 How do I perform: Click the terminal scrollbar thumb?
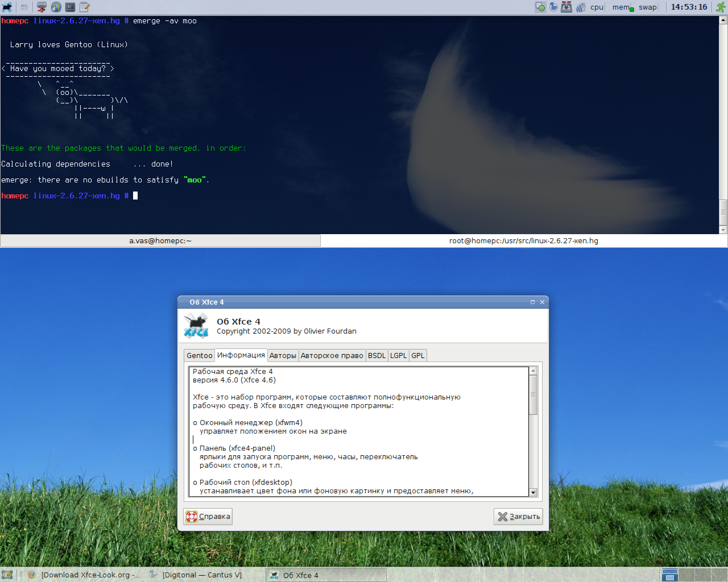pyautogui.click(x=723, y=213)
